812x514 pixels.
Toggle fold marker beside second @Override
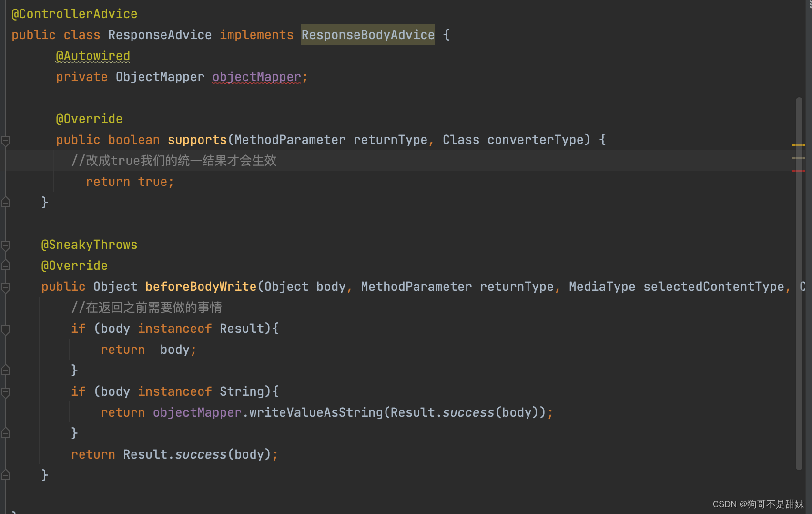pos(6,266)
